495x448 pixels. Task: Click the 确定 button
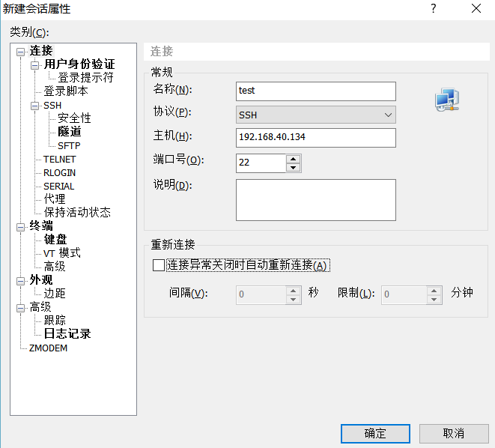375,434
